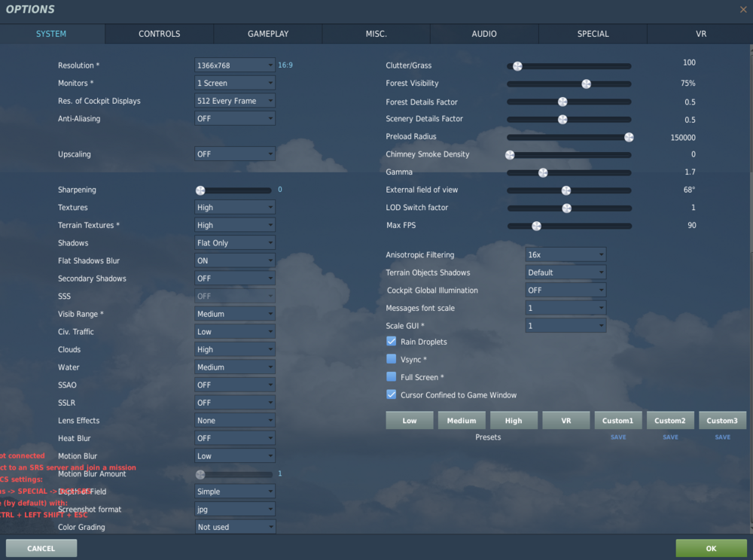Click the LOD Switch factor slider handle

pos(567,208)
